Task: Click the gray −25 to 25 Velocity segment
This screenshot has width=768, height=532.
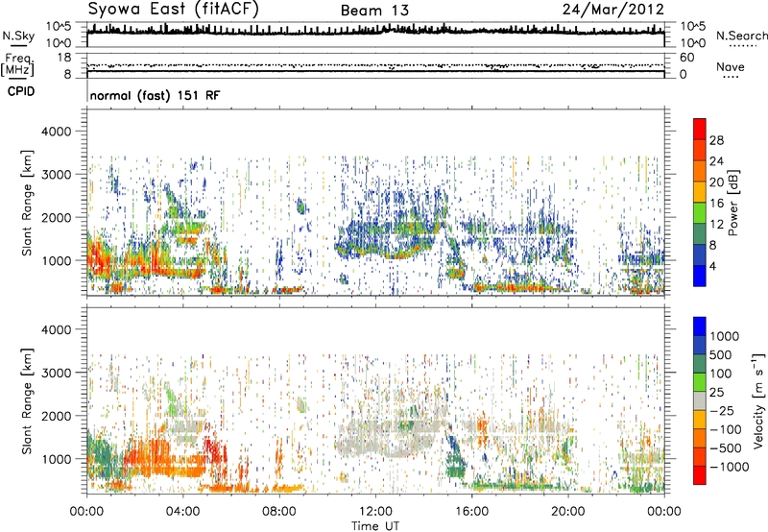Action: [700, 401]
